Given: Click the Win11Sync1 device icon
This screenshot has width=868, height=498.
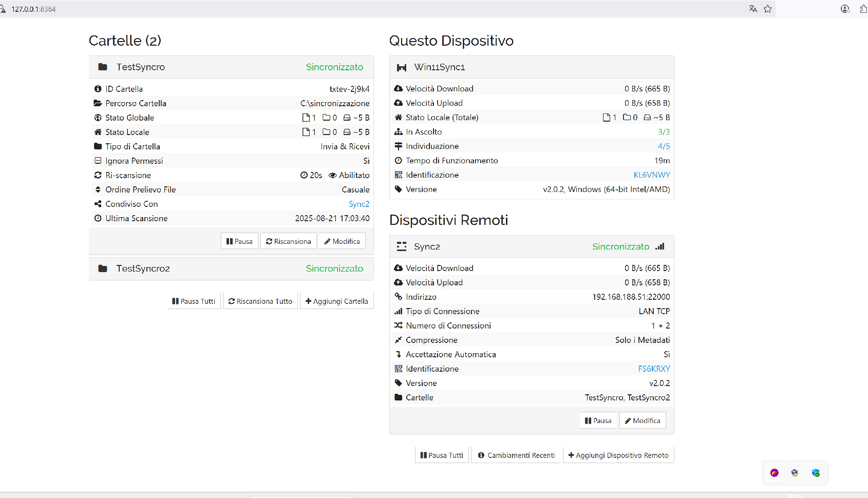Looking at the screenshot, I should pyautogui.click(x=402, y=67).
